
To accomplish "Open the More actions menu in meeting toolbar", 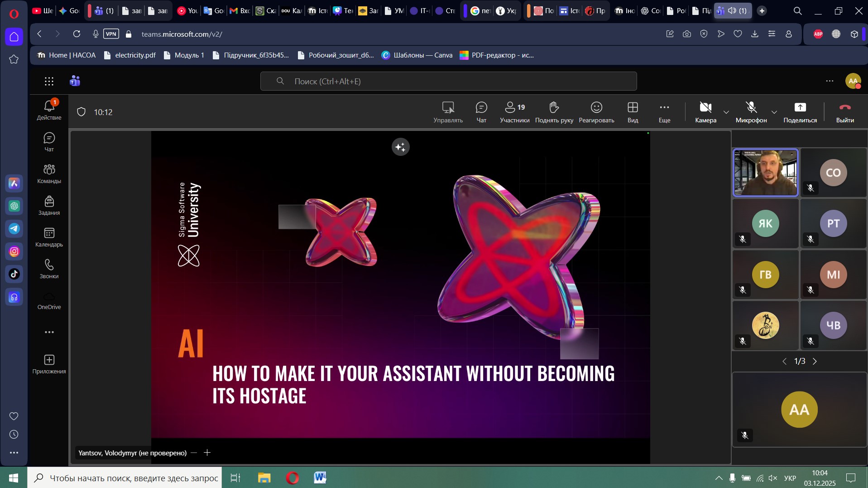I will click(664, 111).
